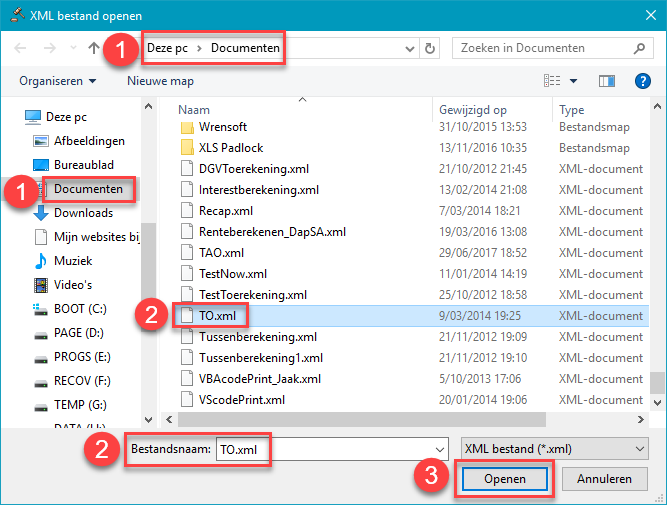Click horizontal scrollbar left arrow
Image resolution: width=667 pixels, height=505 pixels.
coord(169,419)
